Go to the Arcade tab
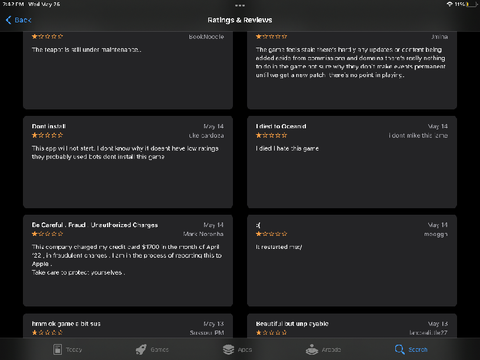Image resolution: width=480 pixels, height=360 pixels. point(323,349)
